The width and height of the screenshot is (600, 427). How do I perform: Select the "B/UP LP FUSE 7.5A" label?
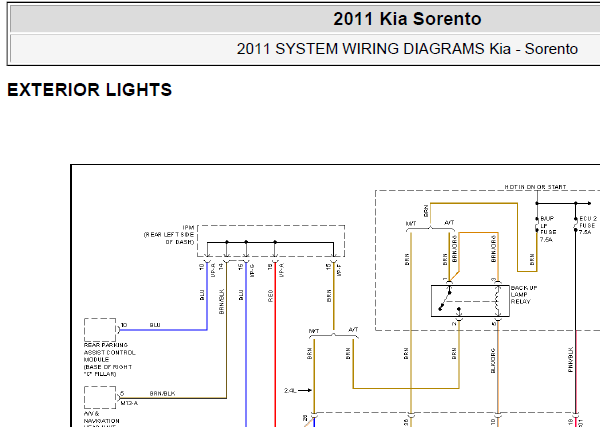pyautogui.click(x=548, y=229)
